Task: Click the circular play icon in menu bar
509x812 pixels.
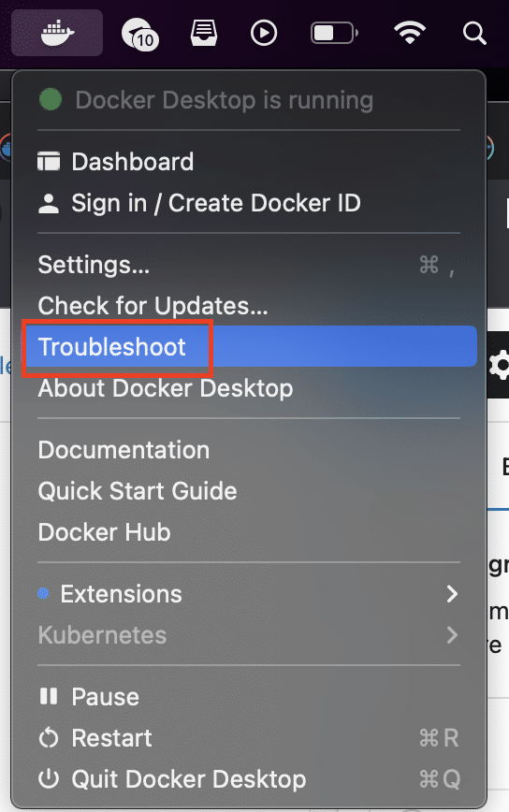Action: point(264,33)
